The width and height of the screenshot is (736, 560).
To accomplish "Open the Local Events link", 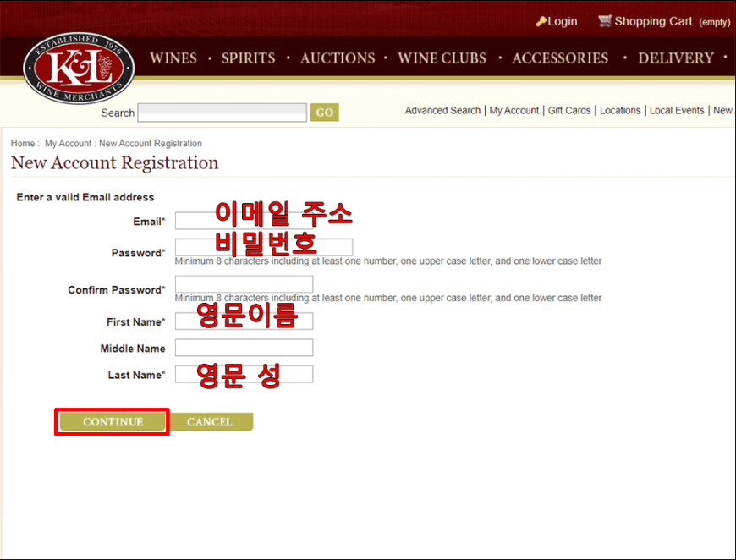I will click(x=677, y=110).
